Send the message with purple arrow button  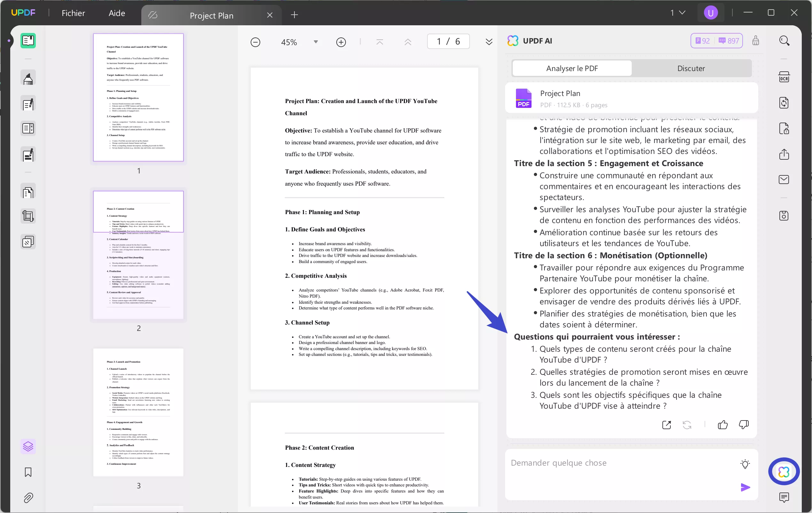[745, 487]
